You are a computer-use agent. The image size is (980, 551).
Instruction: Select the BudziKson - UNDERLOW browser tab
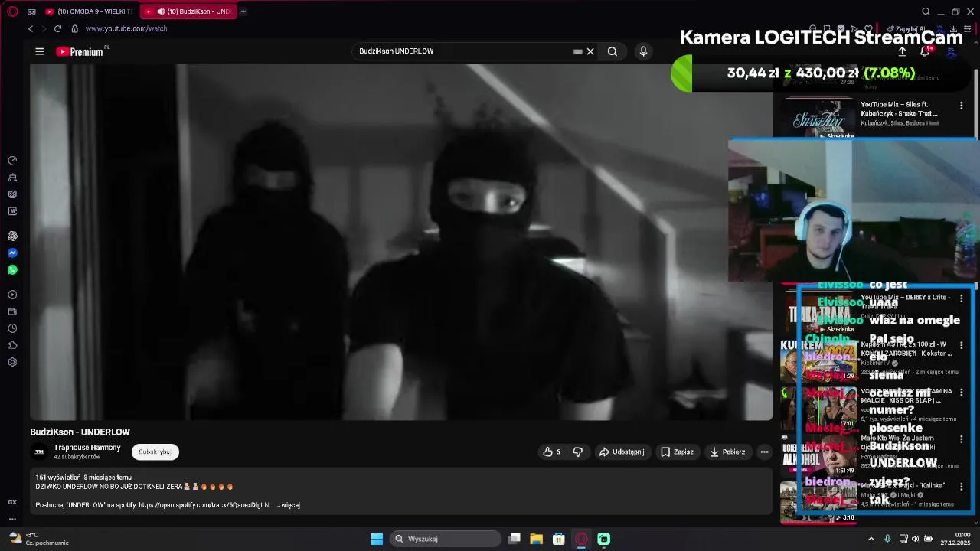[x=188, y=11]
